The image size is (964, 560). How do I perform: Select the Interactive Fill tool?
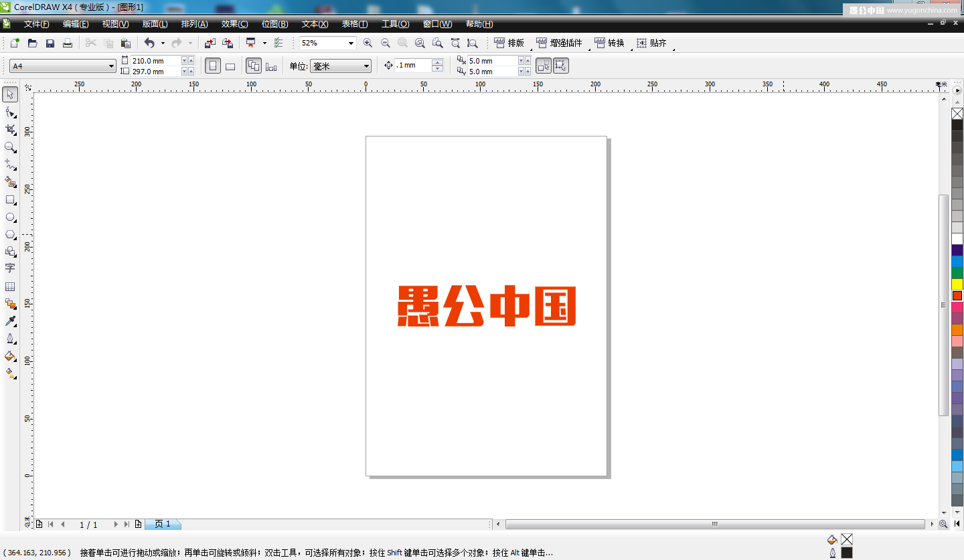pos(10,373)
